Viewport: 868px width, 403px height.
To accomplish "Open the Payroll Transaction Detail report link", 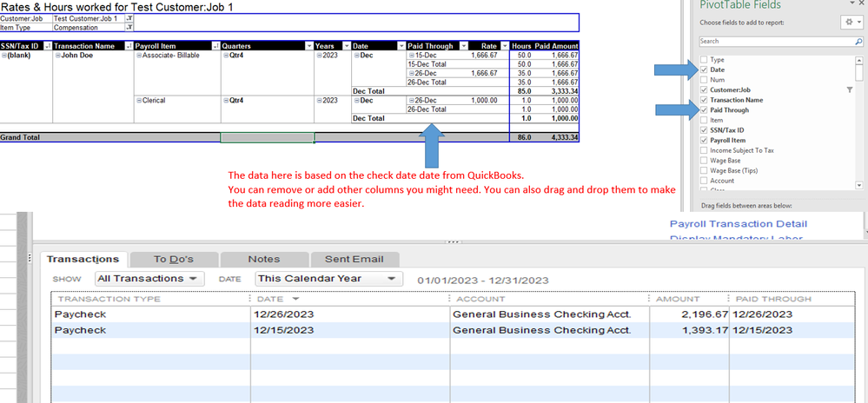I will coord(739,223).
